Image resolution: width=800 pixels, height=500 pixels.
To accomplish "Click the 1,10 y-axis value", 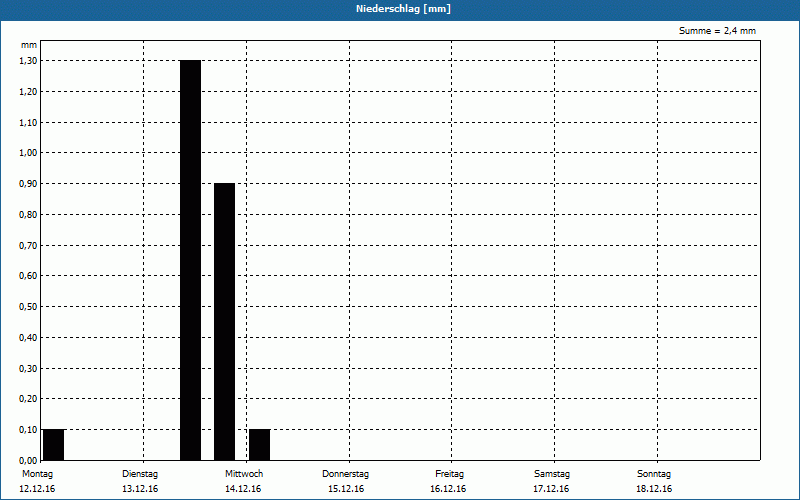I will click(28, 122).
